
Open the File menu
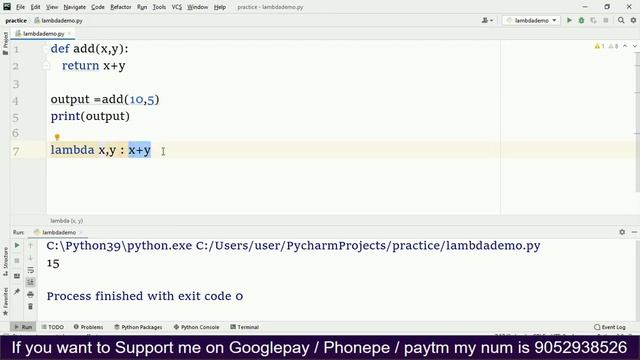(x=20, y=7)
